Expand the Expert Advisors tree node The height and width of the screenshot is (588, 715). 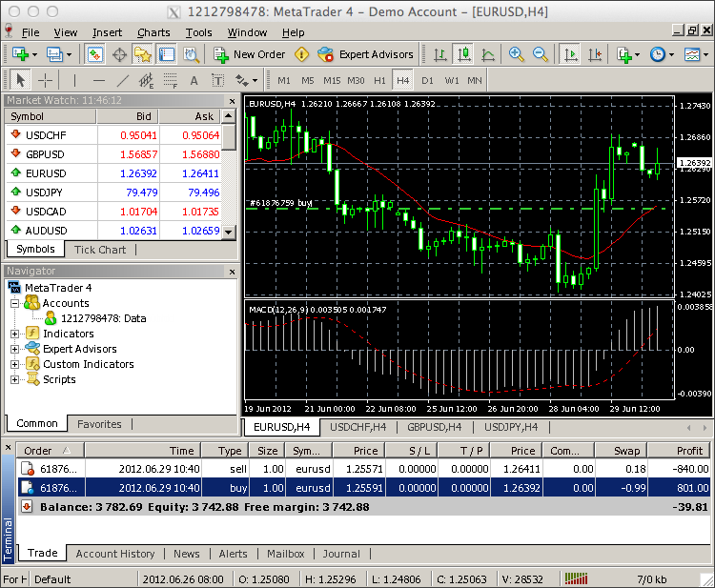pyautogui.click(x=14, y=349)
